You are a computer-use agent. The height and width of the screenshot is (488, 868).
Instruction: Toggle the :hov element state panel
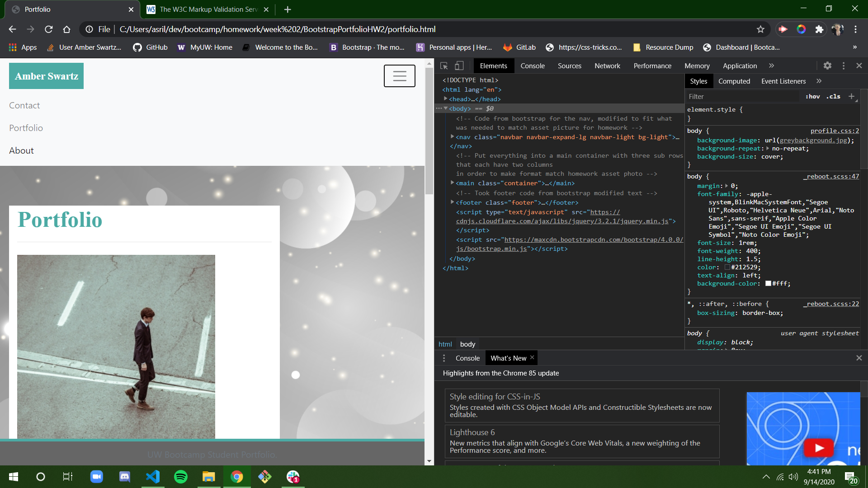click(812, 96)
